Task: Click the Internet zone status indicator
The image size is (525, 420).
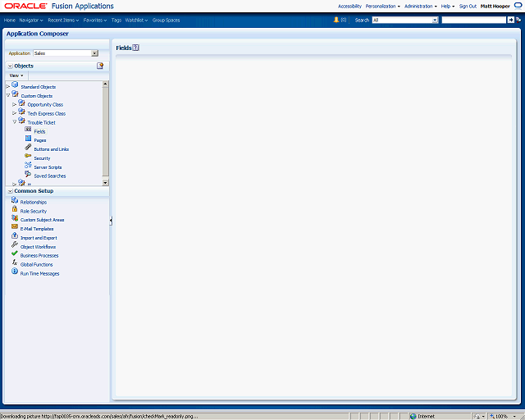Action: point(422,416)
